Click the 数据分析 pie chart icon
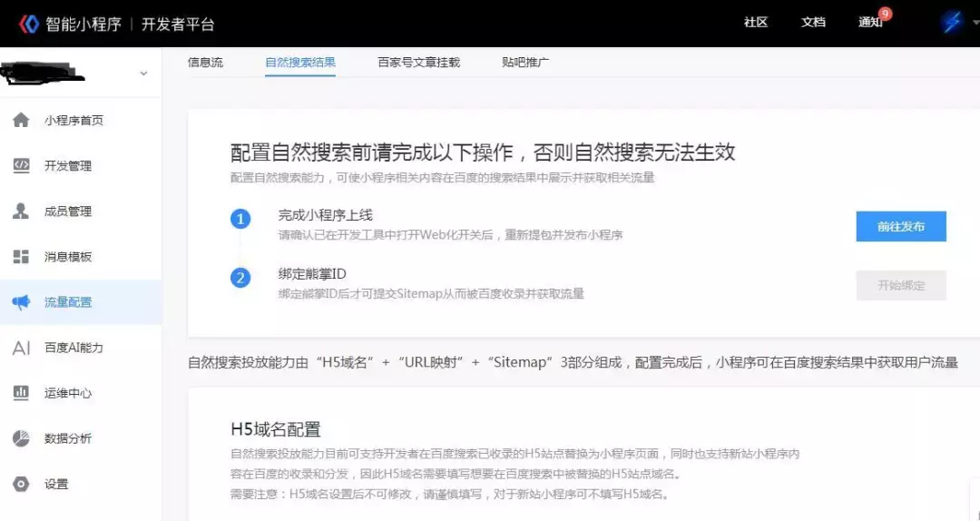 [21, 438]
